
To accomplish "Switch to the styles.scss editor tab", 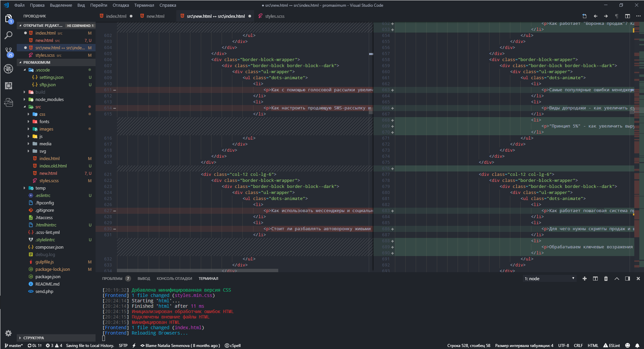I will 275,16.
